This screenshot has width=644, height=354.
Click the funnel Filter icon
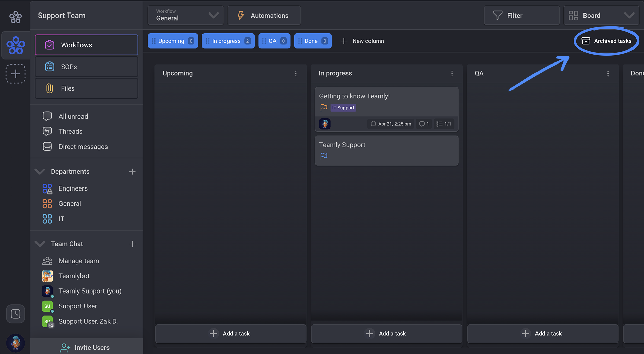[x=498, y=15]
